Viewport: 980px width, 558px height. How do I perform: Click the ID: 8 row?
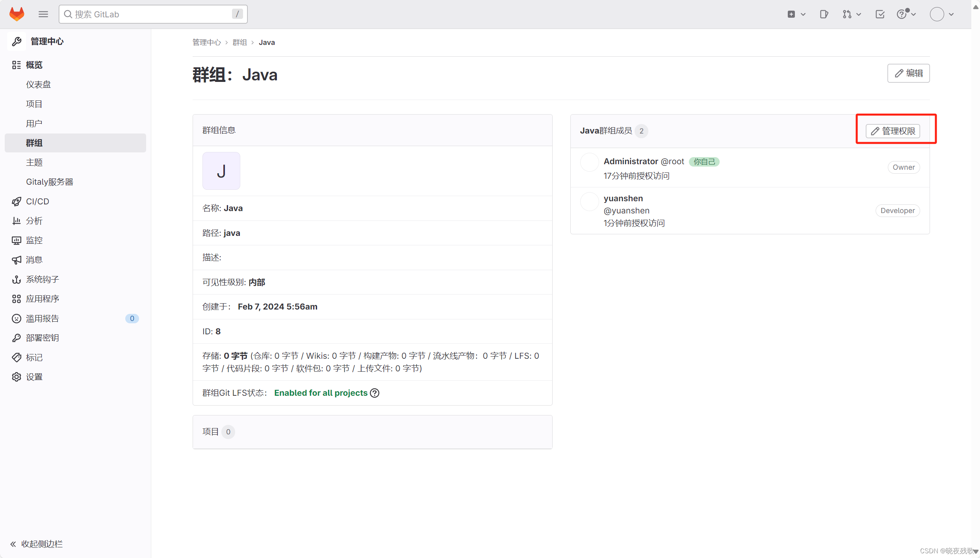tap(372, 332)
